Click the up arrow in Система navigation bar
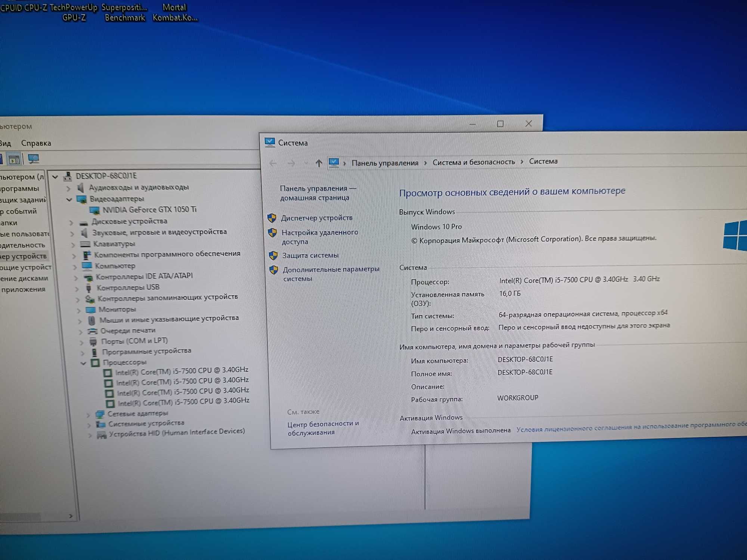The width and height of the screenshot is (747, 560). [319, 163]
